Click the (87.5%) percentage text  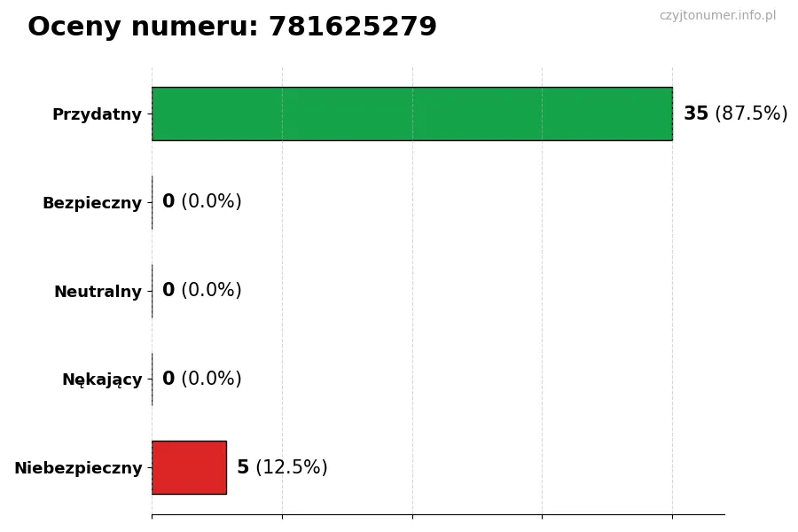click(751, 113)
